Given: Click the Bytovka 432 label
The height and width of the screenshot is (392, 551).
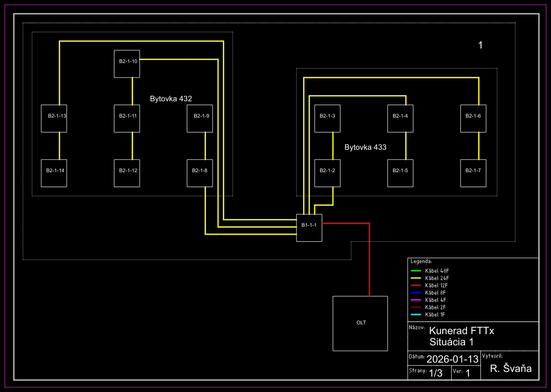Looking at the screenshot, I should pyautogui.click(x=171, y=99).
